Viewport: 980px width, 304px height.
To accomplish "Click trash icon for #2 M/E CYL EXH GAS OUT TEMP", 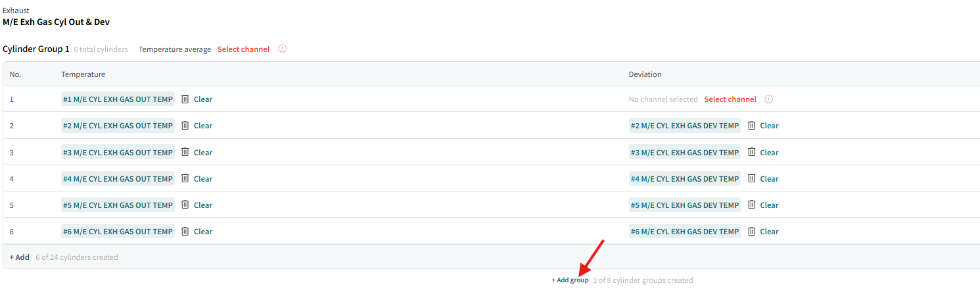I will tap(185, 126).
